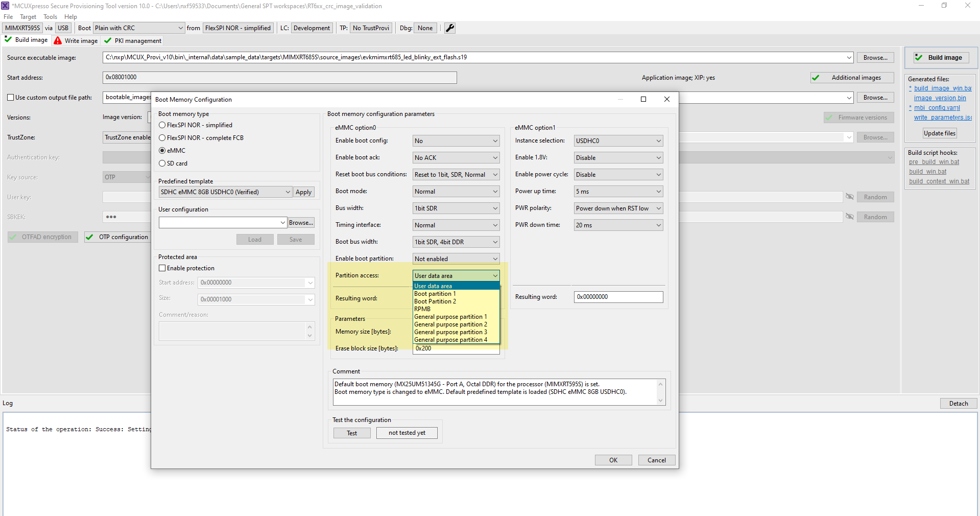The width and height of the screenshot is (980, 516).
Task: Open the pre_build_win.bat script hook link
Action: click(x=934, y=161)
